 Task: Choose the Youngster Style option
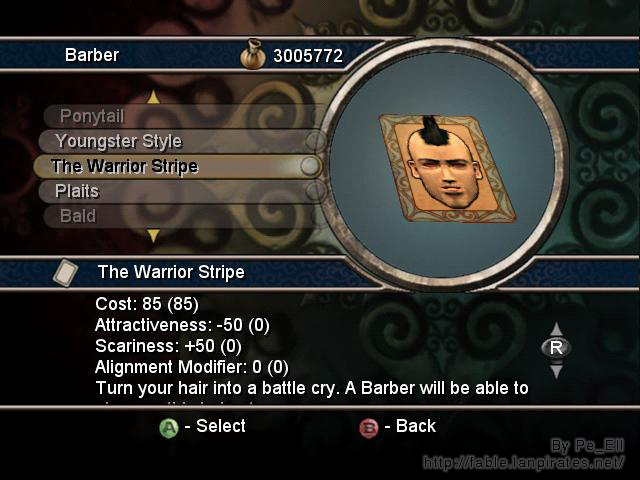(182, 141)
